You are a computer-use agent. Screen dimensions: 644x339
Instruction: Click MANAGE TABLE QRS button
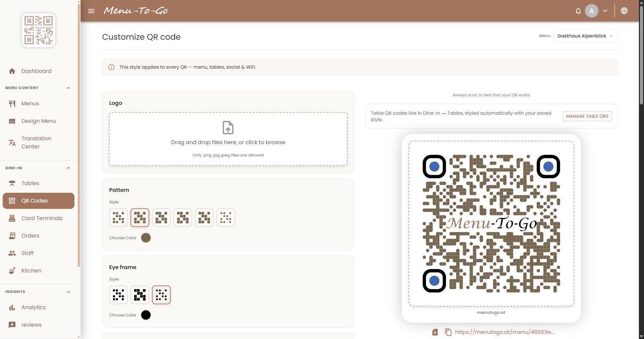point(587,116)
